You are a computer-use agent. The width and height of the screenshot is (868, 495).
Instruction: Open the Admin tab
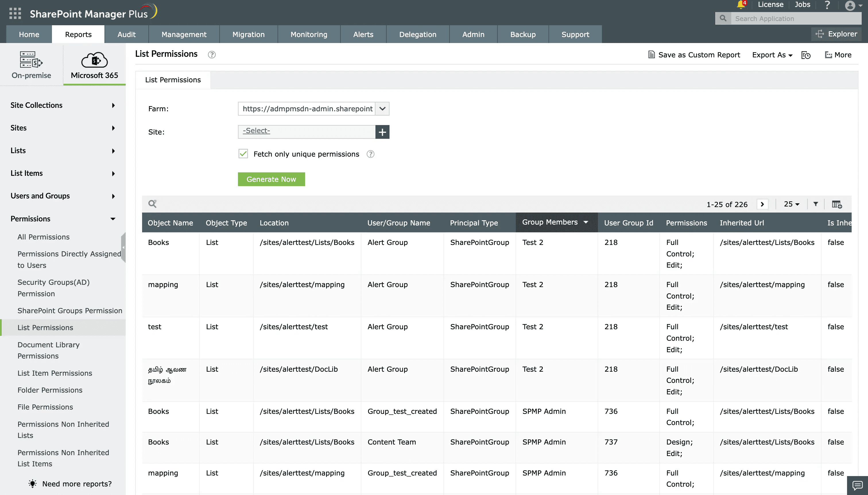pyautogui.click(x=473, y=34)
